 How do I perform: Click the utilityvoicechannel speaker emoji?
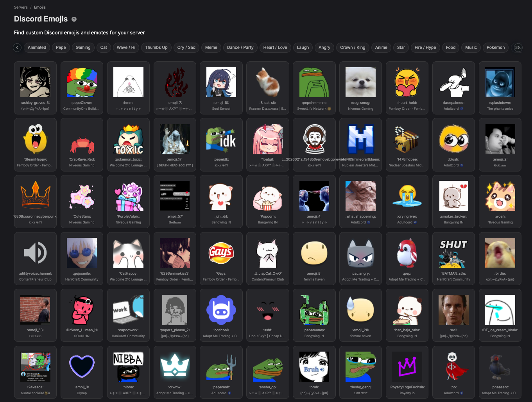click(35, 253)
